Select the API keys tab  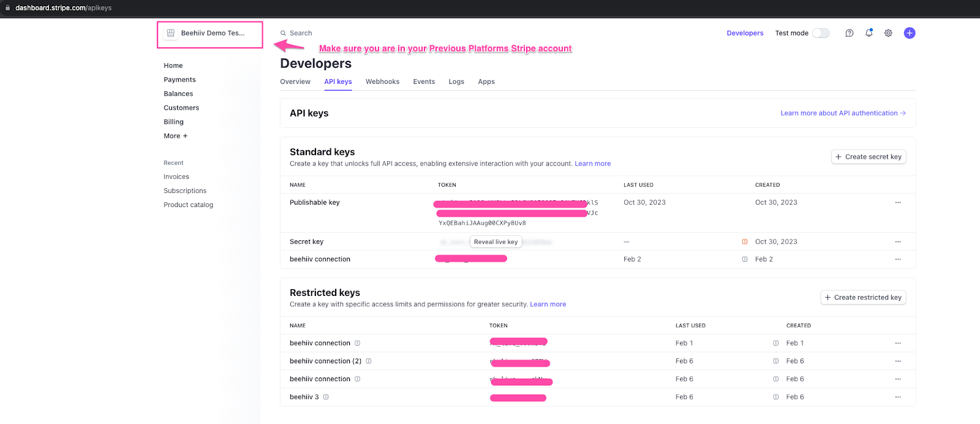(x=338, y=81)
